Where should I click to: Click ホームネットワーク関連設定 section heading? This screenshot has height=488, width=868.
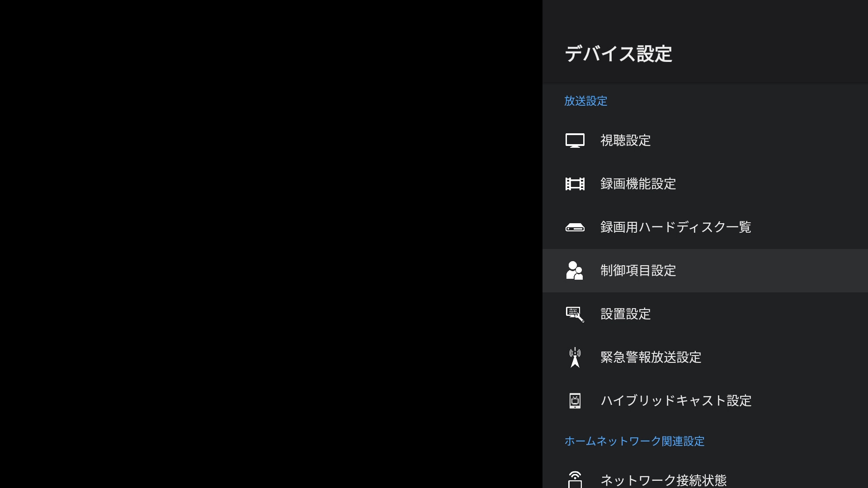pyautogui.click(x=634, y=441)
